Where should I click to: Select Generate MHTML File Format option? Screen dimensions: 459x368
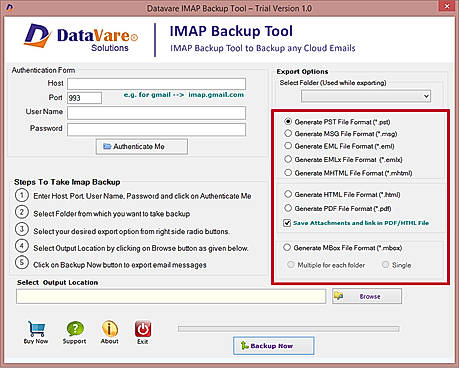(x=288, y=173)
